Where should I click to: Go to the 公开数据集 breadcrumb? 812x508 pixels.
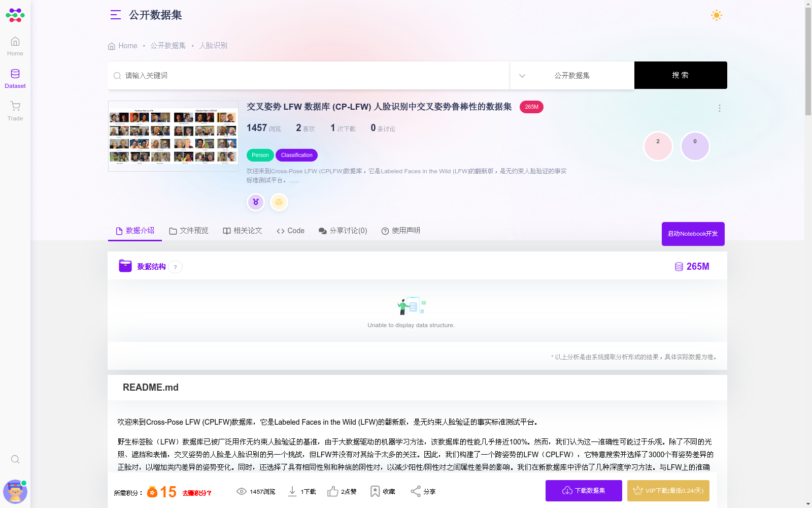click(168, 46)
